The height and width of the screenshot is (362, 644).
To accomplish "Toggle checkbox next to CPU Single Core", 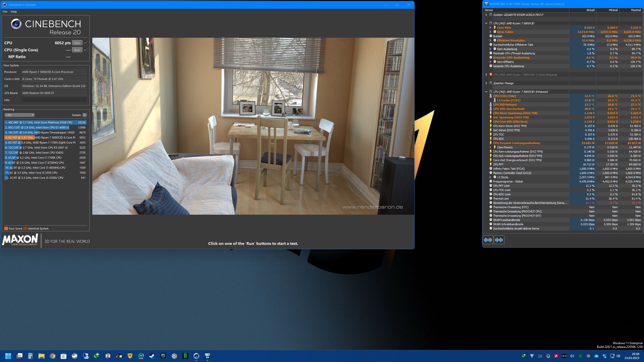I will pos(86,50).
